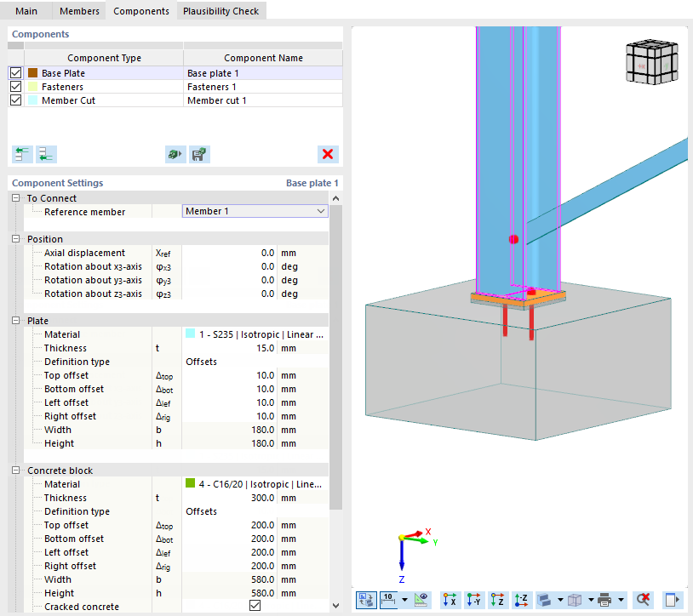Click the reset zoom icon with red X

pos(643,601)
